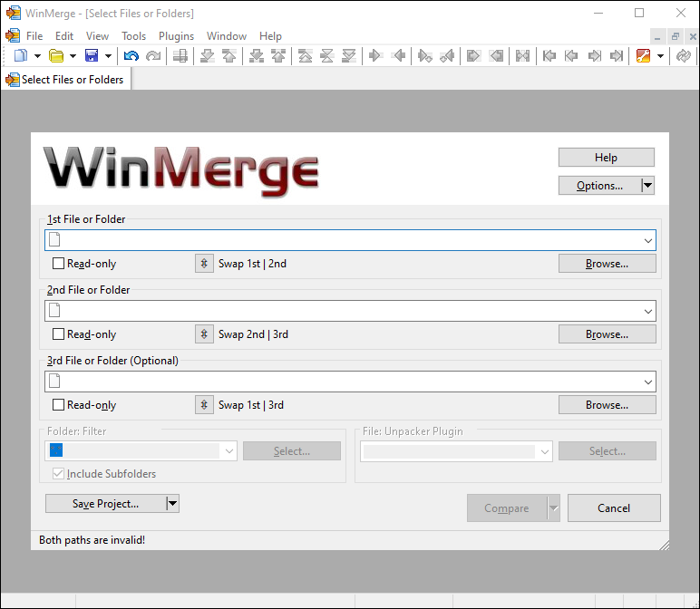Expand the 1st File or Folder dropdown

point(647,240)
